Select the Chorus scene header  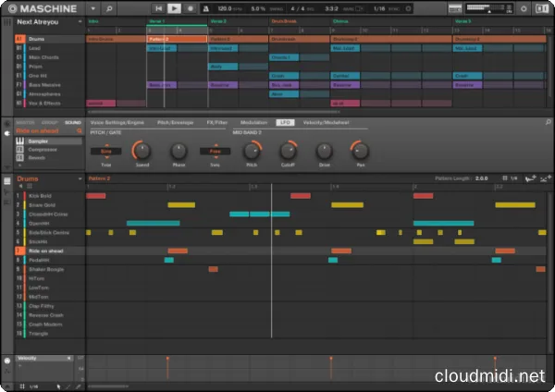tap(340, 21)
